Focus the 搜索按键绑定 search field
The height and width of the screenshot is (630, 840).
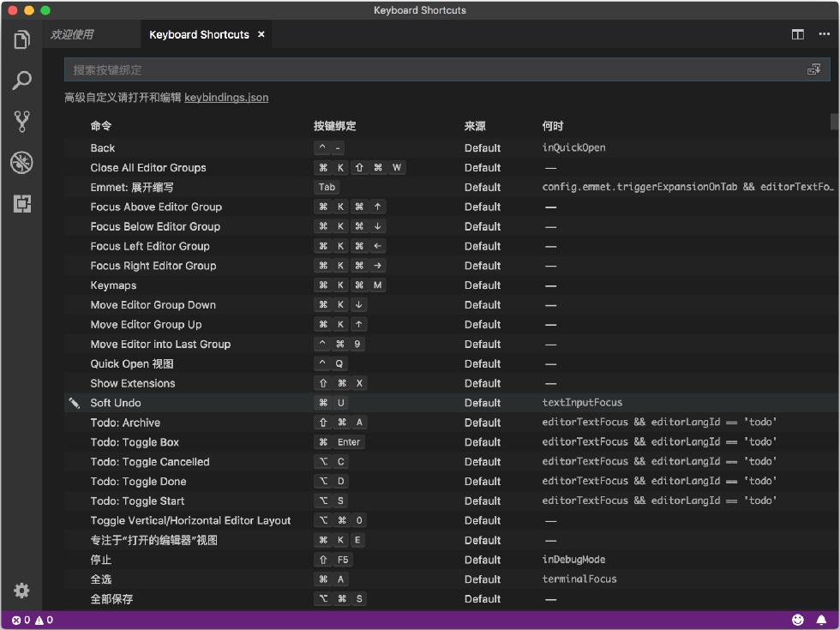(447, 69)
